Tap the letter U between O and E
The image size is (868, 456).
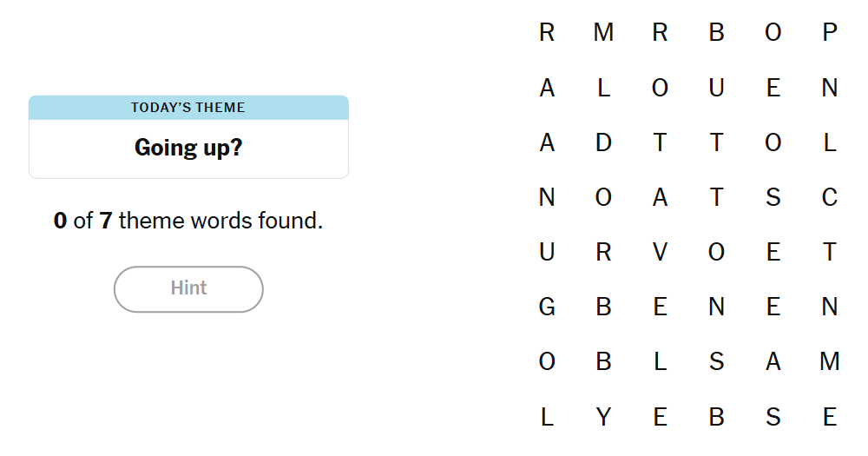click(716, 88)
